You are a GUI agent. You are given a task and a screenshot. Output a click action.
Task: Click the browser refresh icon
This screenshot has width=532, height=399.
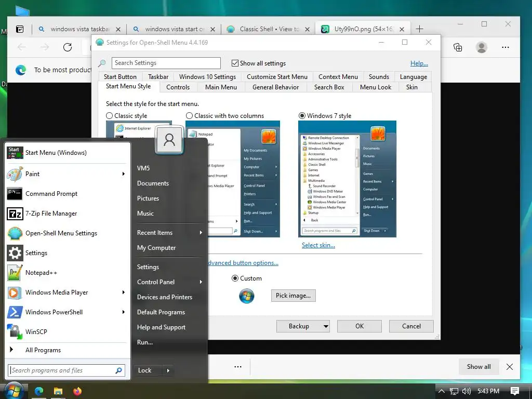click(x=68, y=47)
